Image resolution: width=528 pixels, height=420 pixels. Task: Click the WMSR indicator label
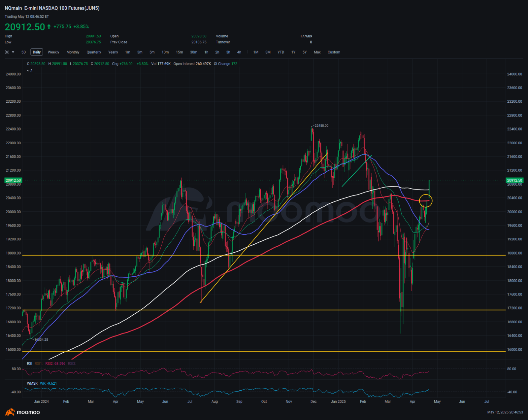tap(32, 383)
